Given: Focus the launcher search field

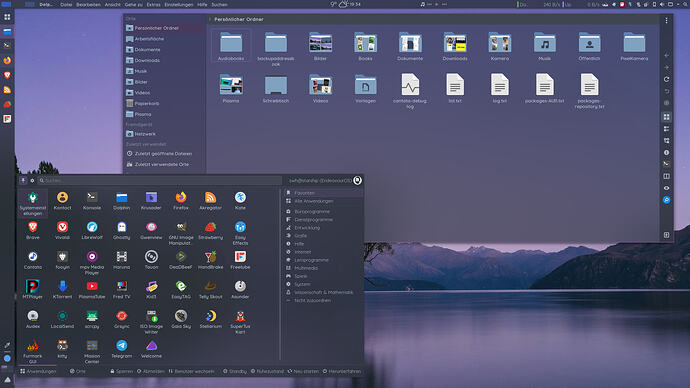Looking at the screenshot, I should [x=160, y=180].
